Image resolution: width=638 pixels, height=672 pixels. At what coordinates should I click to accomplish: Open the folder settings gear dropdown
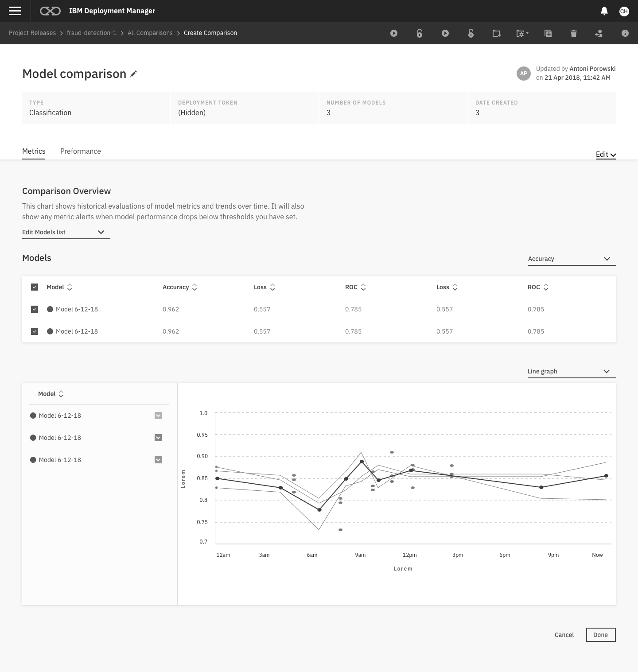522,33
